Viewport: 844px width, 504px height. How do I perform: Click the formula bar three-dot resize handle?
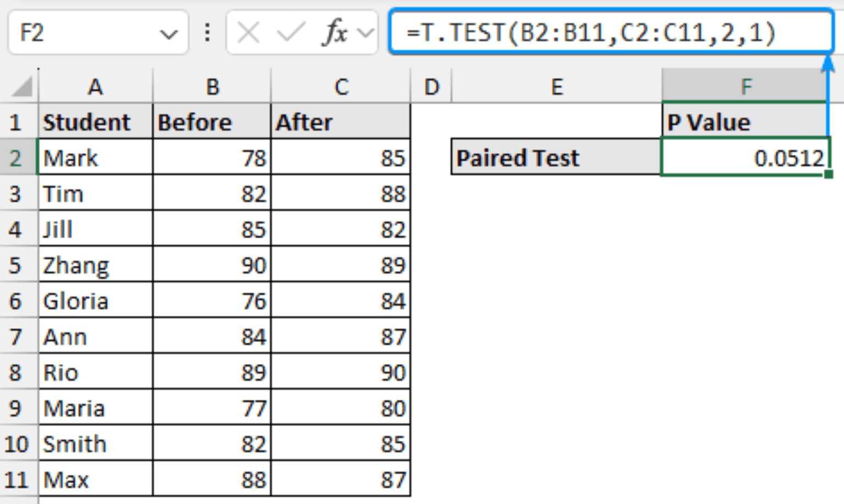click(207, 33)
